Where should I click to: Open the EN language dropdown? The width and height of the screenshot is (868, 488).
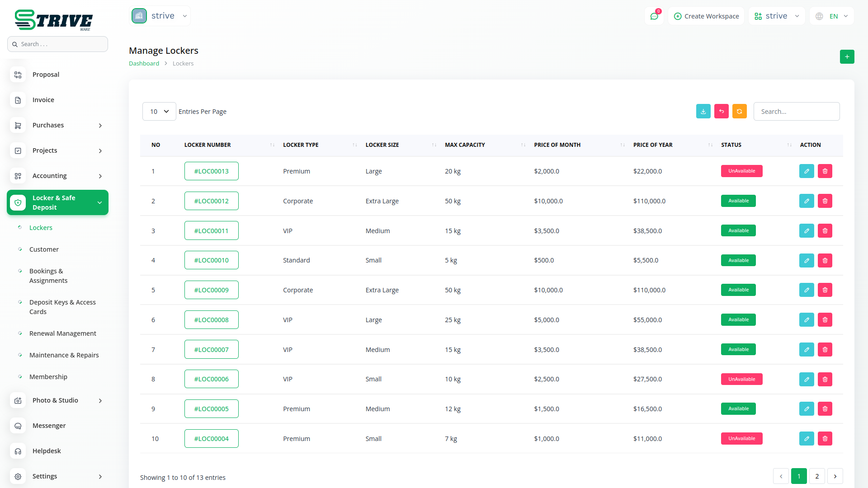(x=832, y=16)
